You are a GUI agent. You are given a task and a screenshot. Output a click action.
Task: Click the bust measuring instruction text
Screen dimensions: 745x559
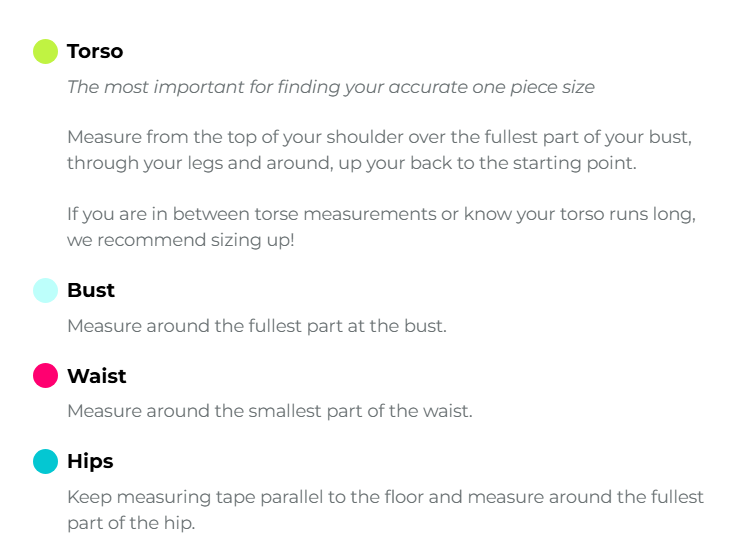click(257, 326)
